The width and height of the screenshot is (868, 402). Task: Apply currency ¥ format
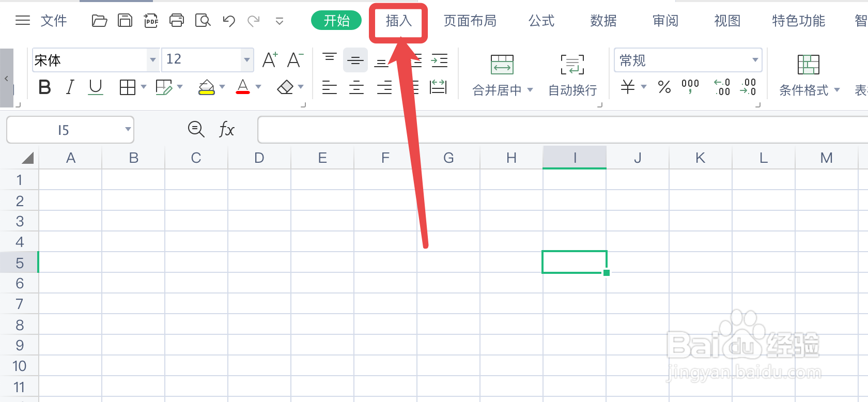pyautogui.click(x=628, y=87)
